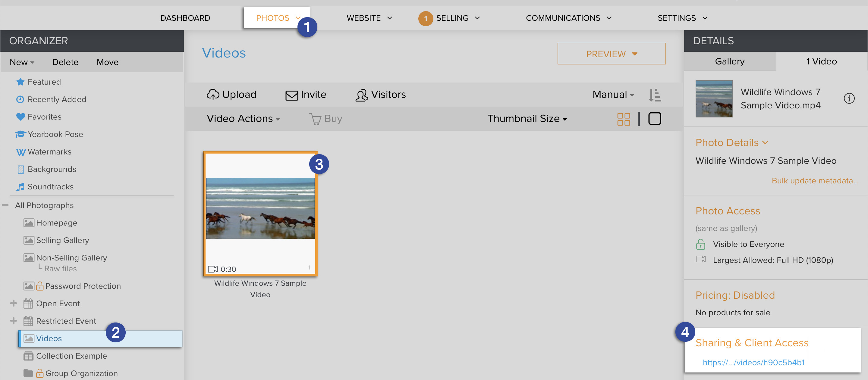
Task: Open the Communications menu
Action: click(569, 18)
